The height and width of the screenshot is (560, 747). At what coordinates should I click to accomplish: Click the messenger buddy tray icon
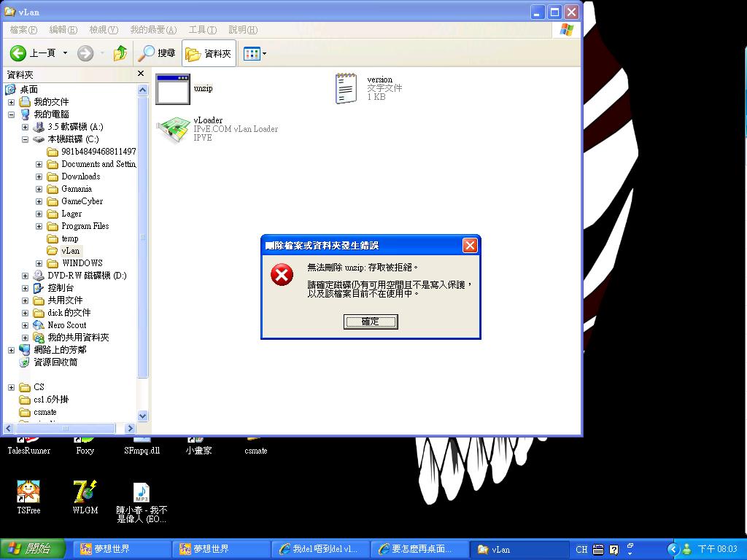[687, 550]
